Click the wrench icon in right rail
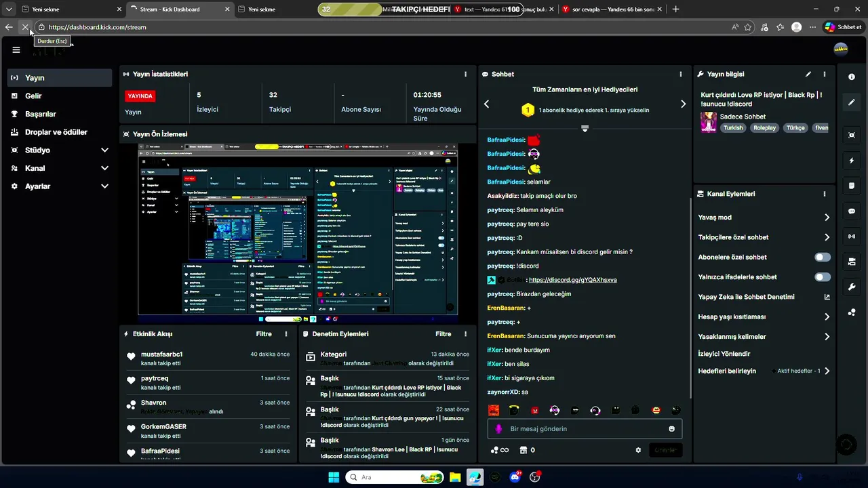The image size is (868, 488). pyautogui.click(x=852, y=287)
